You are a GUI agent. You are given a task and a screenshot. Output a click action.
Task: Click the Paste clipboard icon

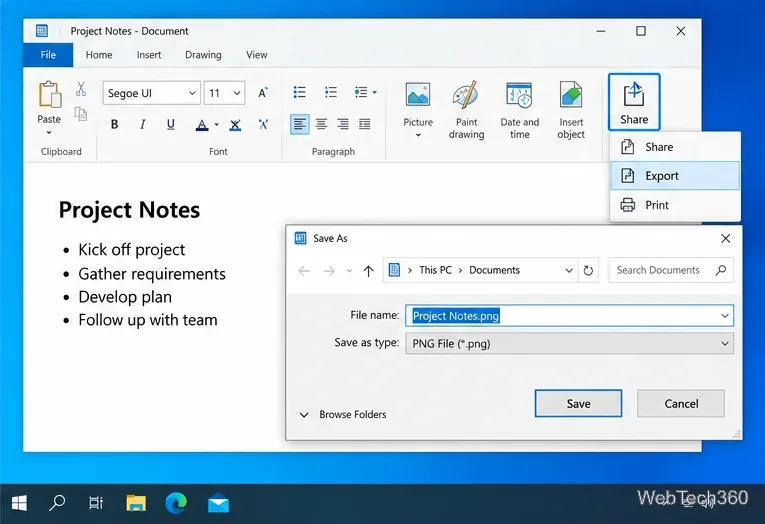(49, 94)
